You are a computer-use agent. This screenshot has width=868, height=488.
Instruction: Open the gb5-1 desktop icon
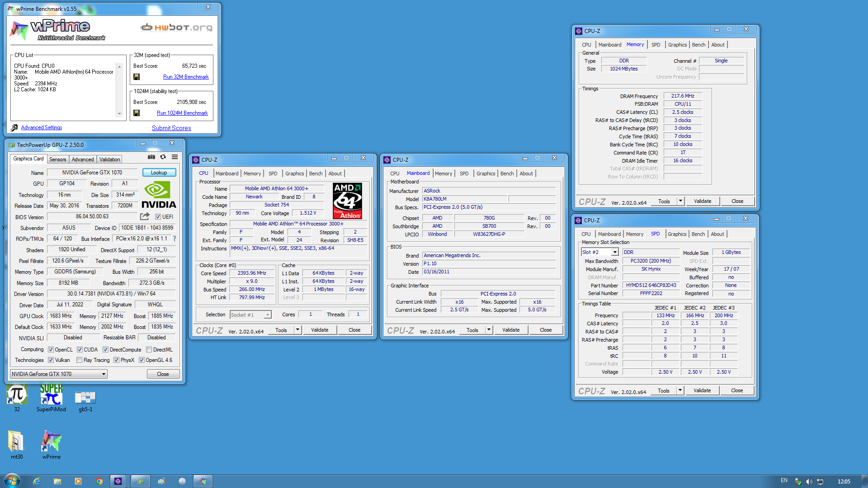click(x=85, y=398)
